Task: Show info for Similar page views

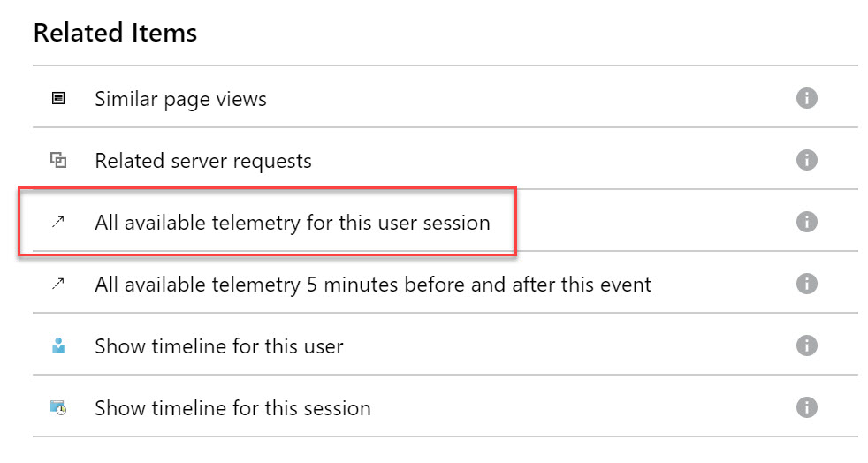Action: pos(806,98)
